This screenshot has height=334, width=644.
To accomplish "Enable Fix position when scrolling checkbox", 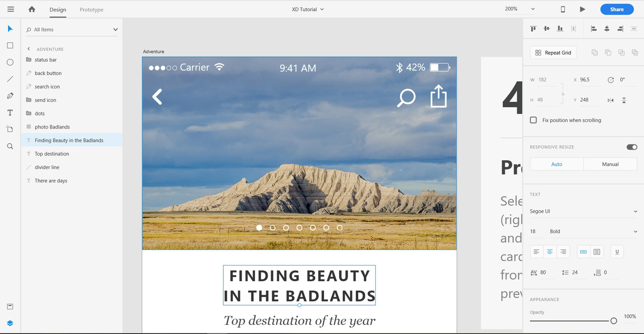I will (533, 120).
